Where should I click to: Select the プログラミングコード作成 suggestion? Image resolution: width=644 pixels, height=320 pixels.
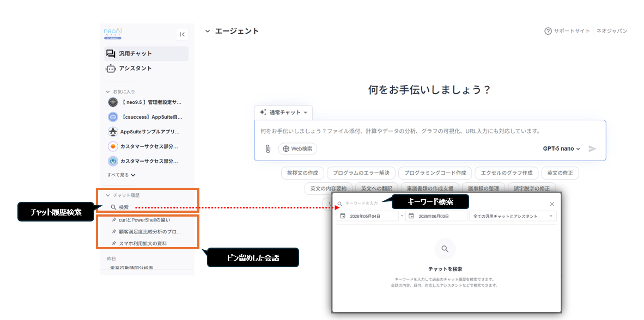click(435, 173)
